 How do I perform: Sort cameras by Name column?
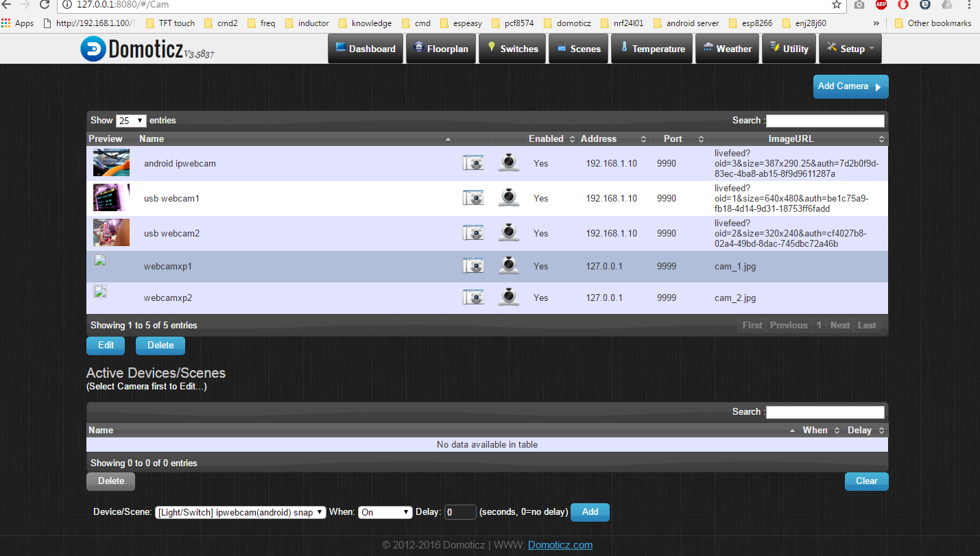click(296, 138)
